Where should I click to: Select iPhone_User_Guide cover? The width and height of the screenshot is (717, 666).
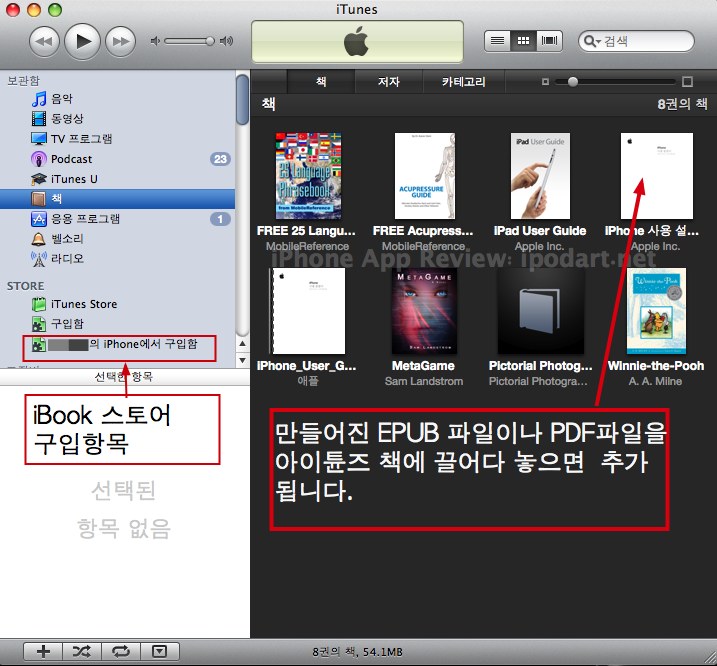tap(307, 311)
